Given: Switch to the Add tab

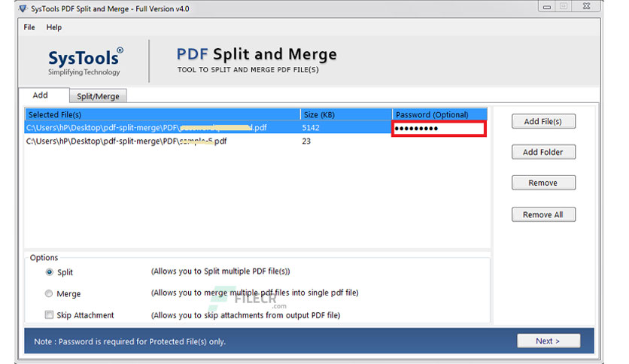Looking at the screenshot, I should (40, 95).
